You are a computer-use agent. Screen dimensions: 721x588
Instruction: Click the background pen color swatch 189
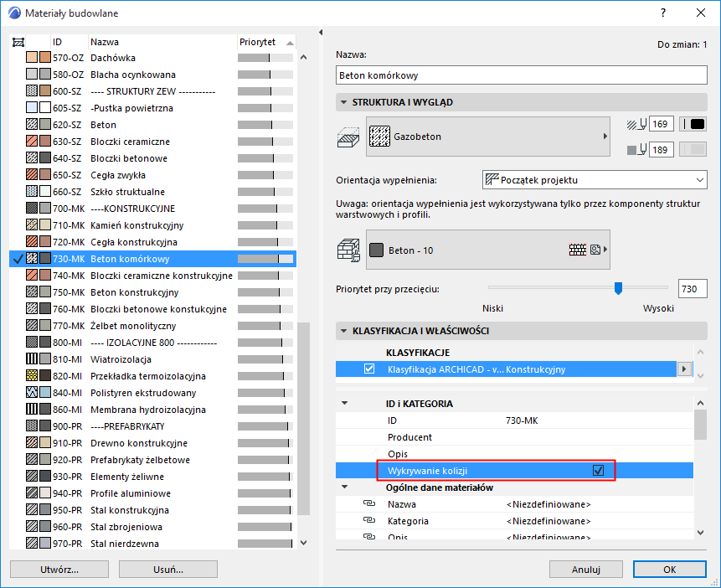point(693,150)
